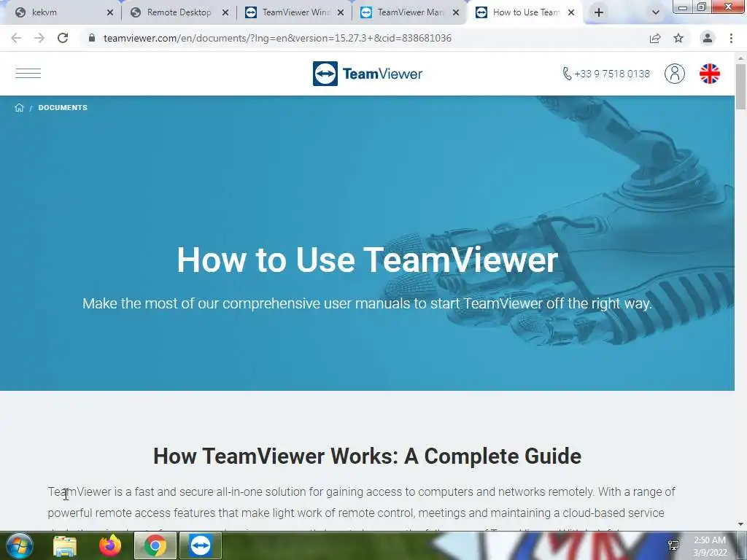
Task: Click scrollbar down arrow
Action: (x=741, y=524)
